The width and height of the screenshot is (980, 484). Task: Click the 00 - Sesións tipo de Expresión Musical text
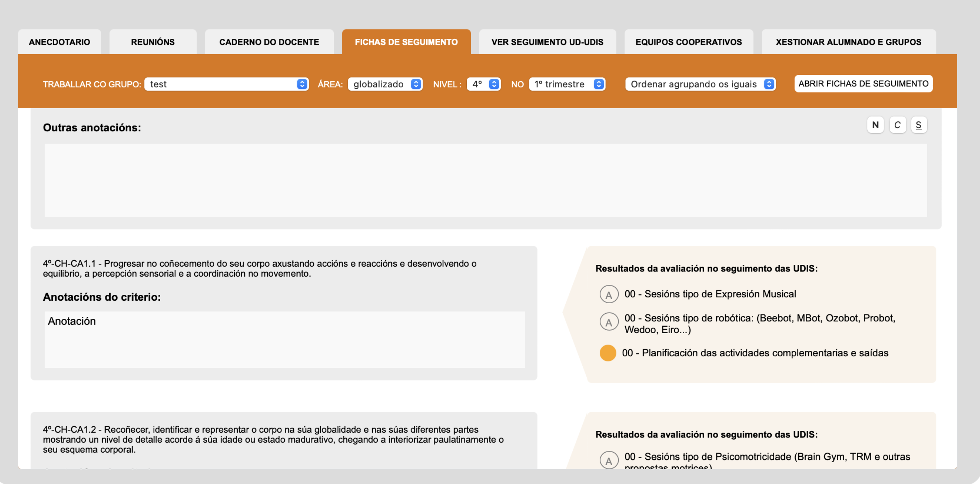[x=710, y=294]
